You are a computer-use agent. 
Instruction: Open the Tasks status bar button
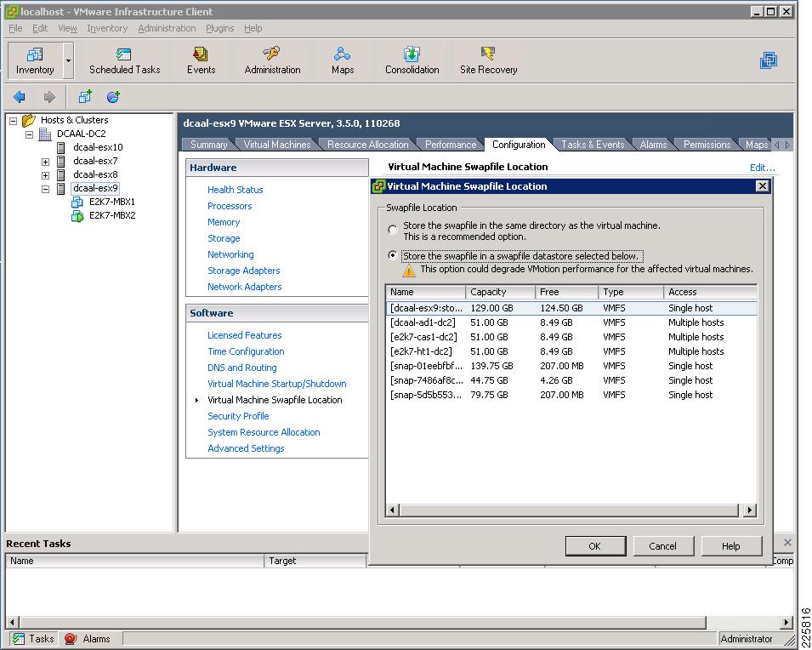[33, 639]
